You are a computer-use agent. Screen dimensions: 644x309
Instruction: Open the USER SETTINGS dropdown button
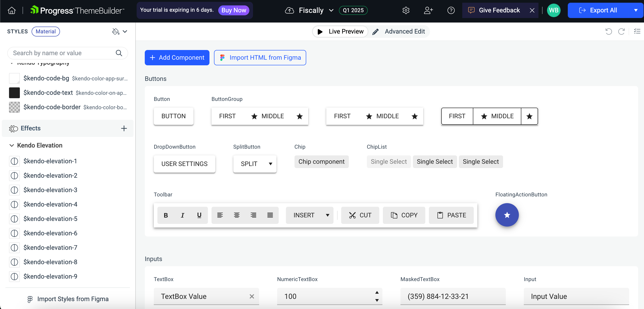pos(184,164)
